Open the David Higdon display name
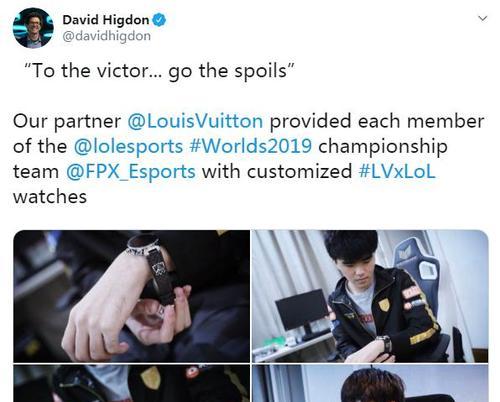 pos(106,20)
